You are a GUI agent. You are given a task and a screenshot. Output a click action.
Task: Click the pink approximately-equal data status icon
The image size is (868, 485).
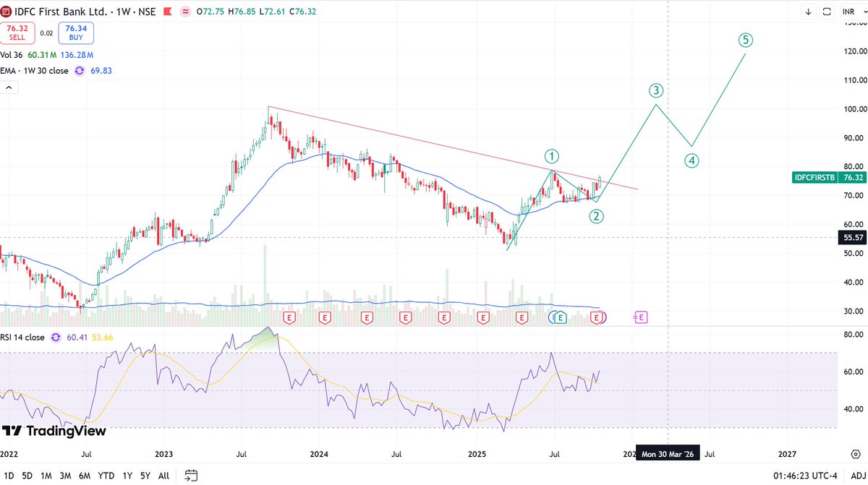click(x=186, y=12)
